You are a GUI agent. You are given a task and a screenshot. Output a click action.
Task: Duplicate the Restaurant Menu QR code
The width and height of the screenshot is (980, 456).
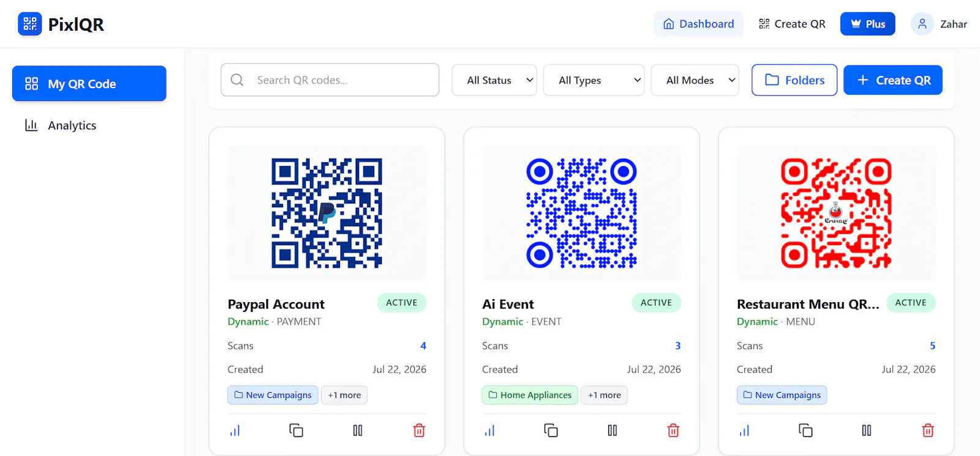point(805,430)
